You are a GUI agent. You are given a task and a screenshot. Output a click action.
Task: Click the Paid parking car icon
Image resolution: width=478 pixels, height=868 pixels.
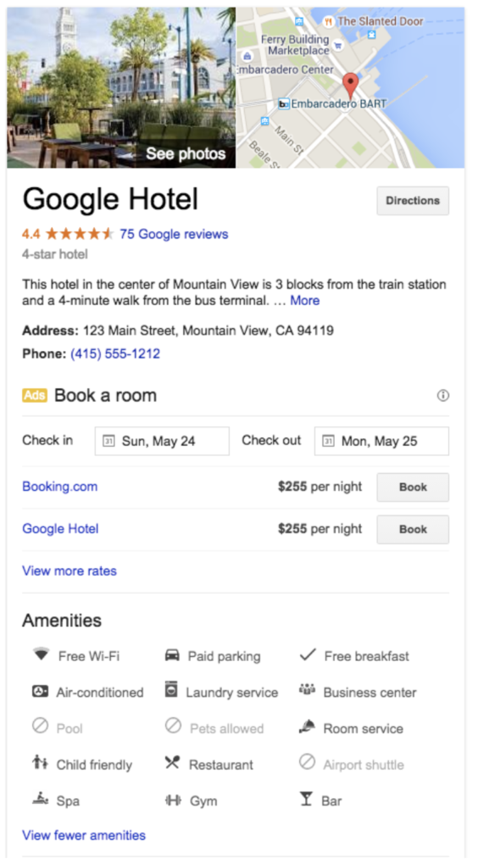[172, 655]
